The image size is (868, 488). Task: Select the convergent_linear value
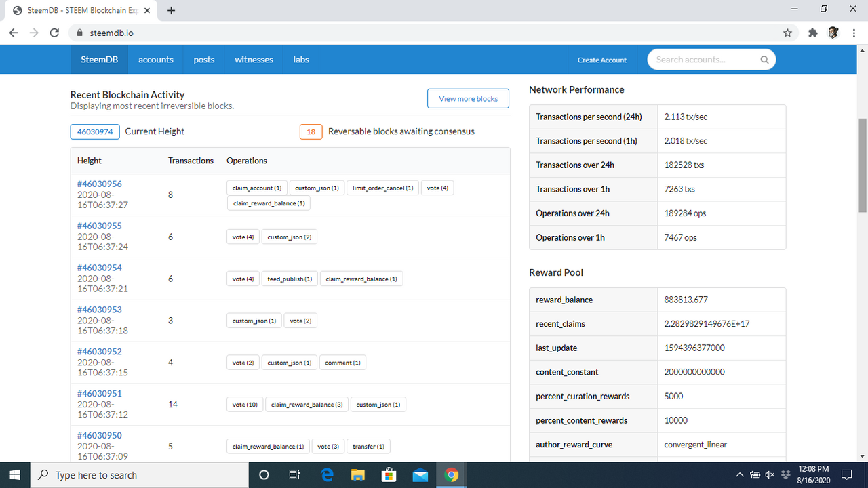(x=696, y=445)
